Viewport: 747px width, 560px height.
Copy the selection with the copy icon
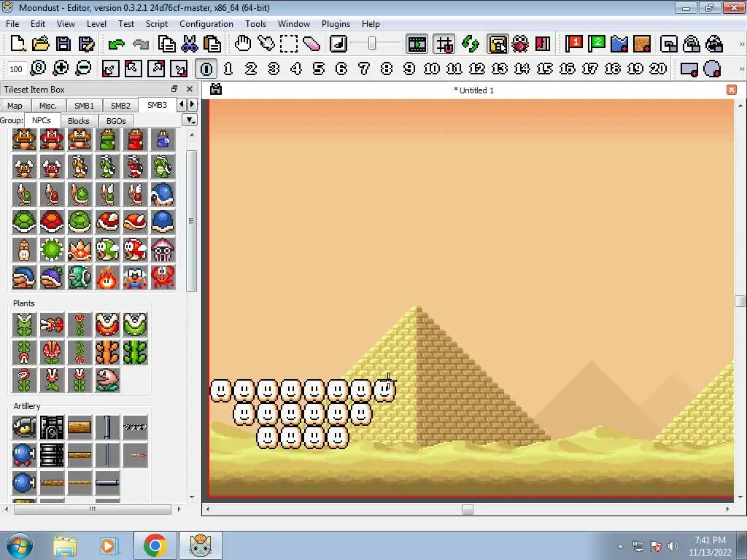[x=167, y=44]
